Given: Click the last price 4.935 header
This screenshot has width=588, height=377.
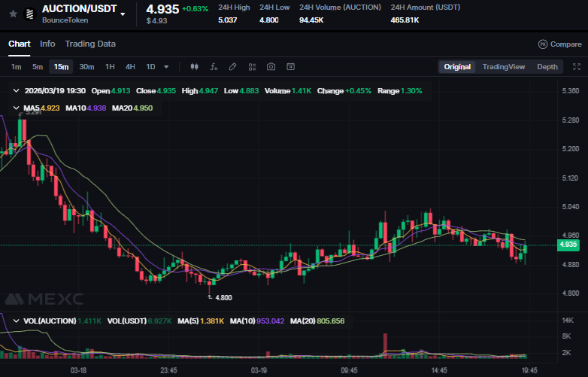Looking at the screenshot, I should 162,9.
